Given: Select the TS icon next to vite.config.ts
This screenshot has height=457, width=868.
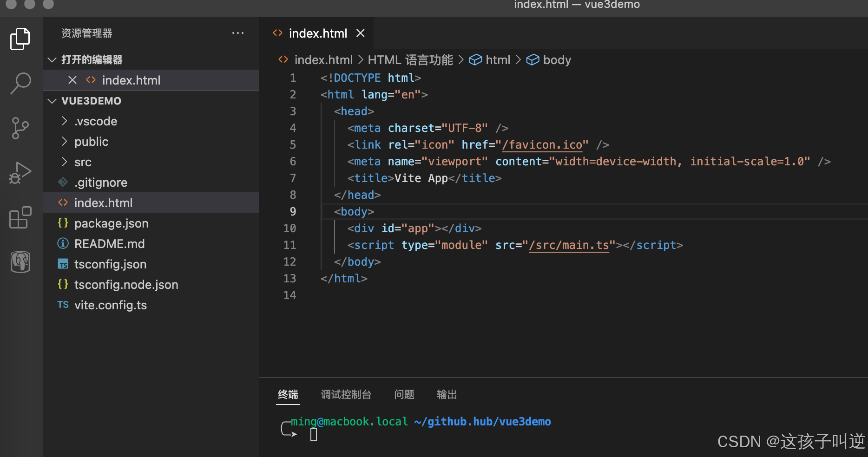Looking at the screenshot, I should (x=63, y=305).
